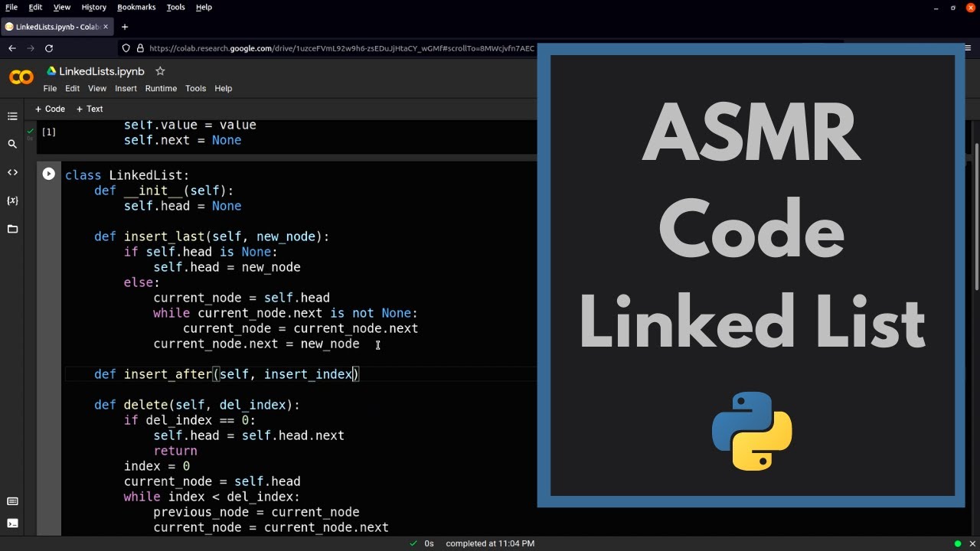Close the LinkedLists.ipynb browser tab
Screen dimensions: 980x551
(106, 27)
